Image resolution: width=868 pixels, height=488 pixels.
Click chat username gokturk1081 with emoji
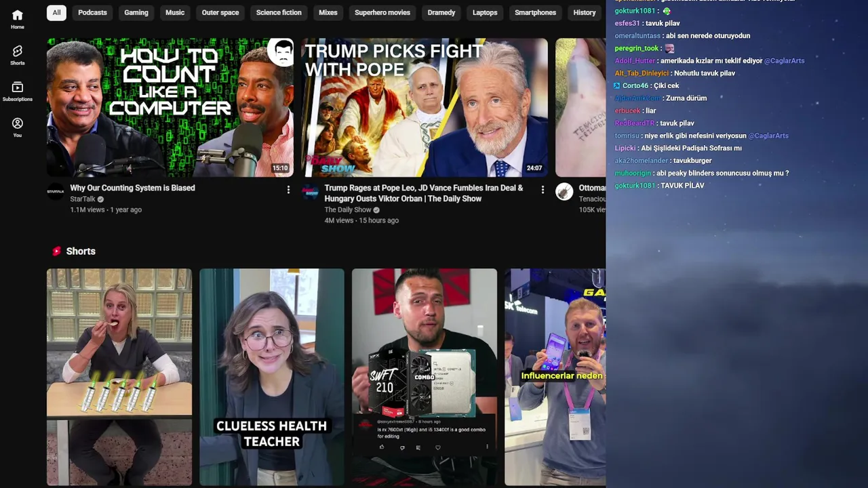(635, 11)
